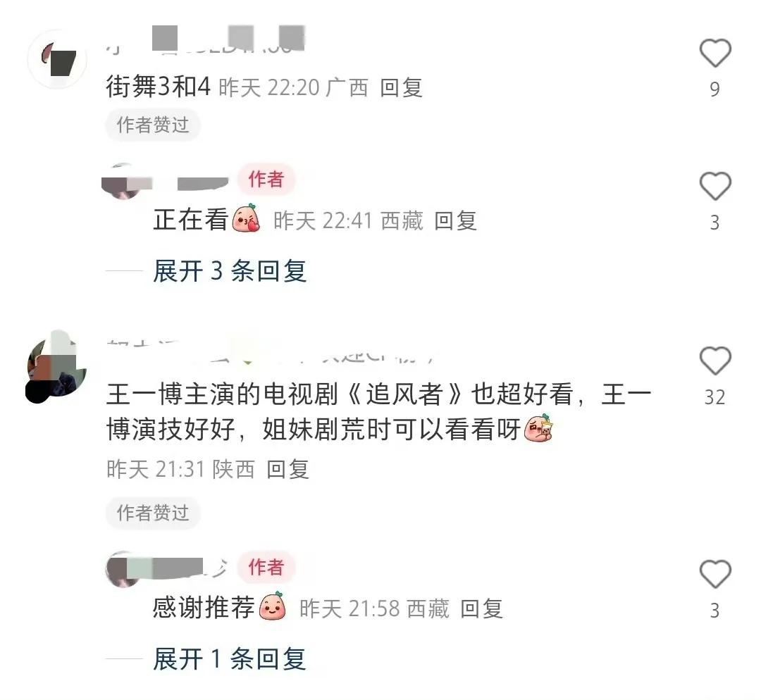Reply to the author's 感谢推荐 comment
The height and width of the screenshot is (700, 761).
pyautogui.click(x=481, y=608)
